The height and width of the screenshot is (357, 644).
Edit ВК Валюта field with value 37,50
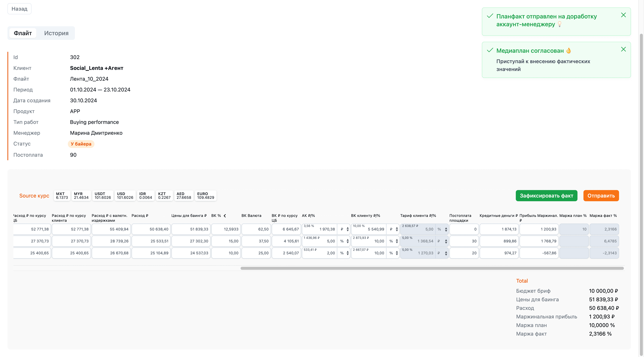point(256,241)
